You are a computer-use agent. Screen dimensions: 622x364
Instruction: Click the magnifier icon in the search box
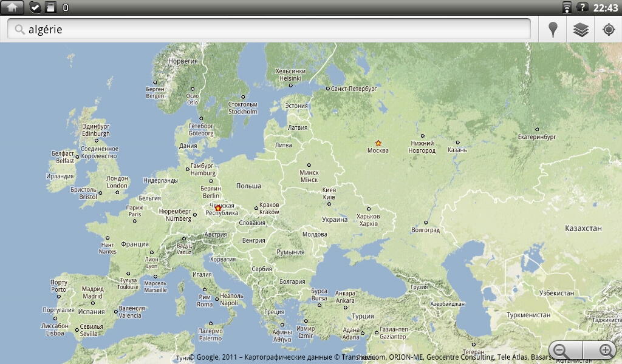pos(19,29)
